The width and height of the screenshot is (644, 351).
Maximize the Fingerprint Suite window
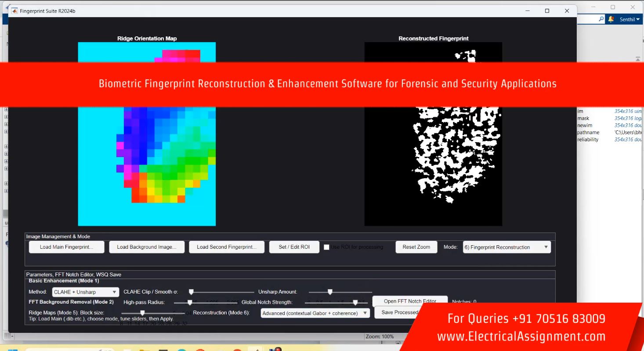pyautogui.click(x=547, y=11)
